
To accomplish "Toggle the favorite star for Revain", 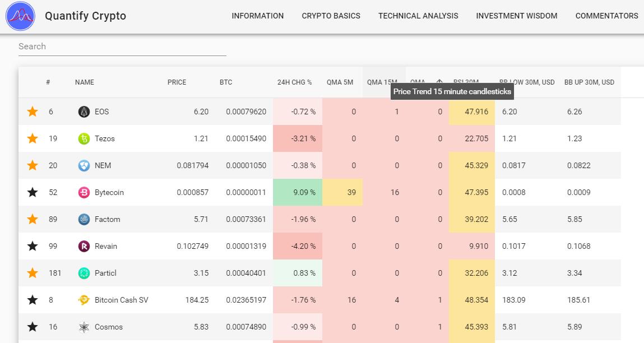I will tap(33, 246).
